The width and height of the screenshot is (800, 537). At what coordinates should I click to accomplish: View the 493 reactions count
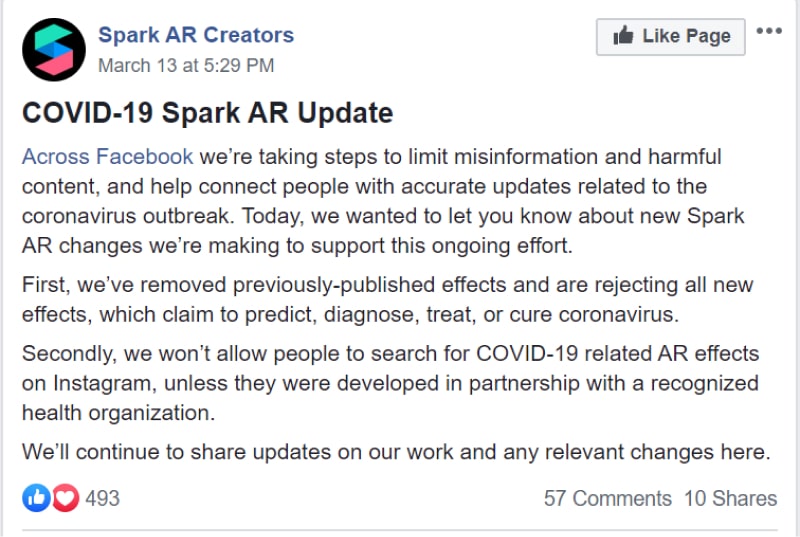click(103, 498)
